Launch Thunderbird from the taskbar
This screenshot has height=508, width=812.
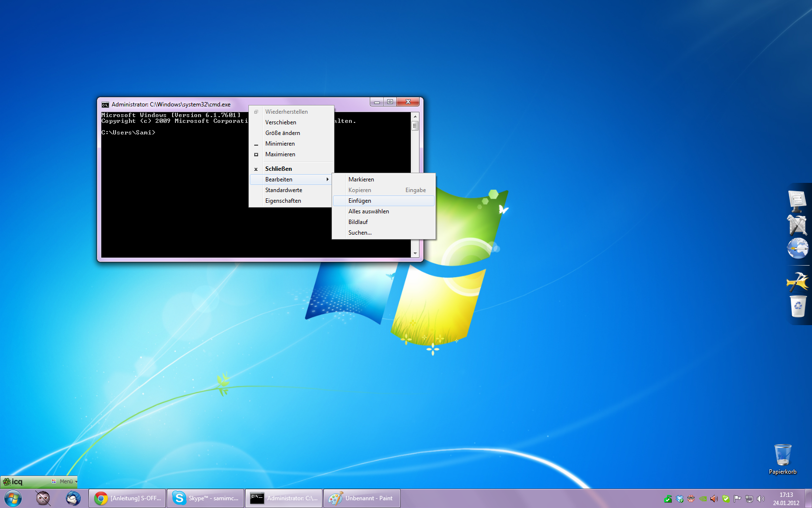pyautogui.click(x=73, y=498)
